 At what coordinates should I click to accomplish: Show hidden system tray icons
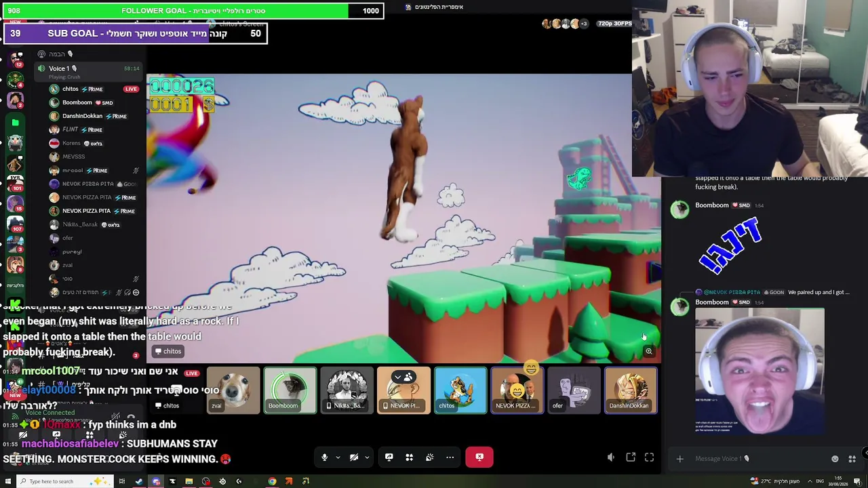point(809,481)
